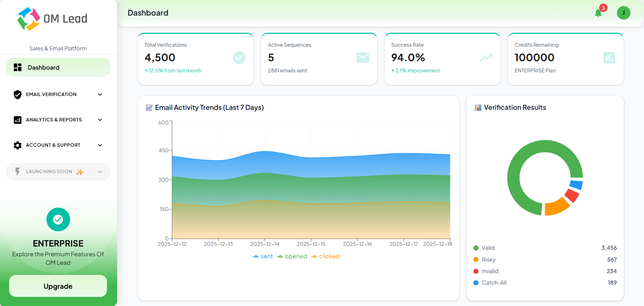
Task: Click the Email Verification shield icon
Action: coord(17,94)
